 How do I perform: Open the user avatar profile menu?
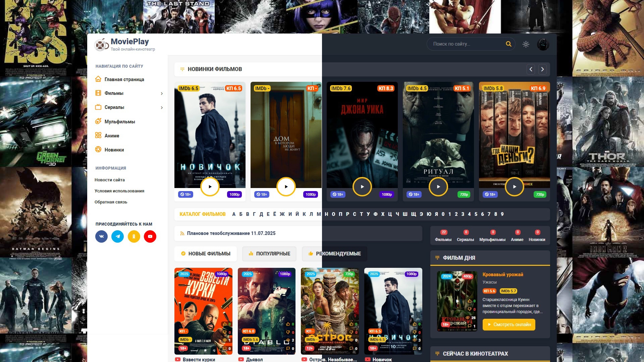543,44
